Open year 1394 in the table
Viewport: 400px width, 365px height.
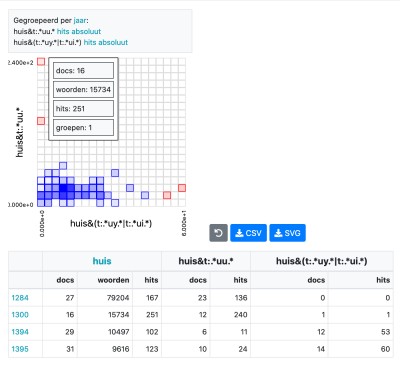(x=20, y=332)
